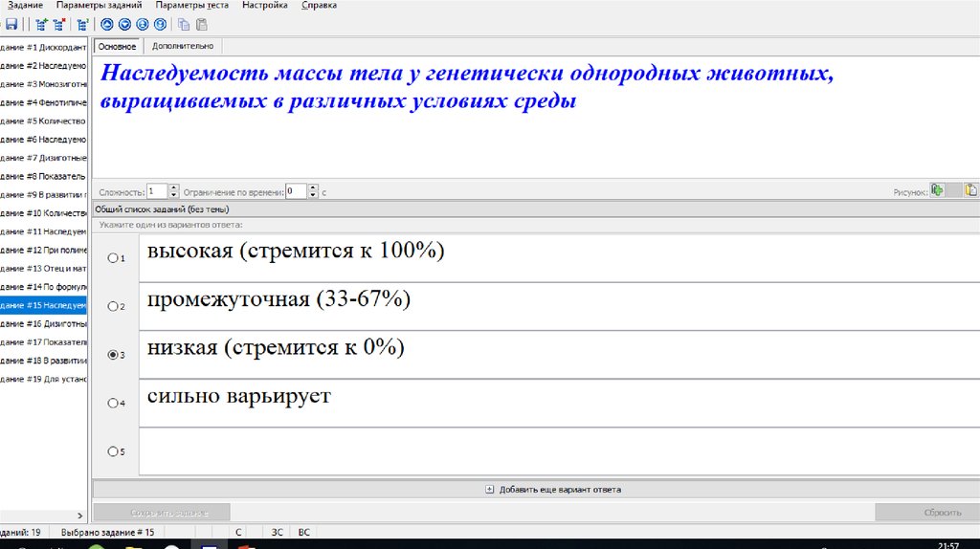
Task: Click the copy icon in the top toolbar
Action: 183,24
